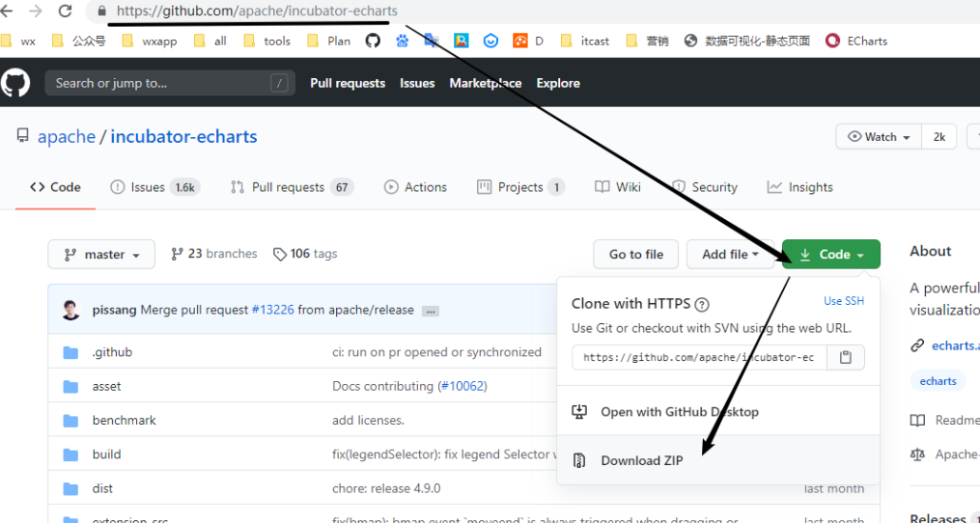Open Pull requests in top navigation

[x=348, y=83]
